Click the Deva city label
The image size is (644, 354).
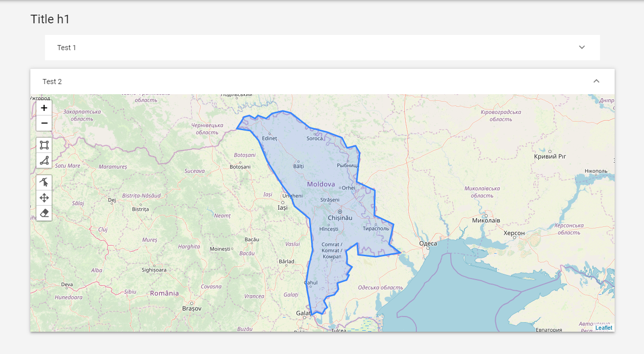67,284
